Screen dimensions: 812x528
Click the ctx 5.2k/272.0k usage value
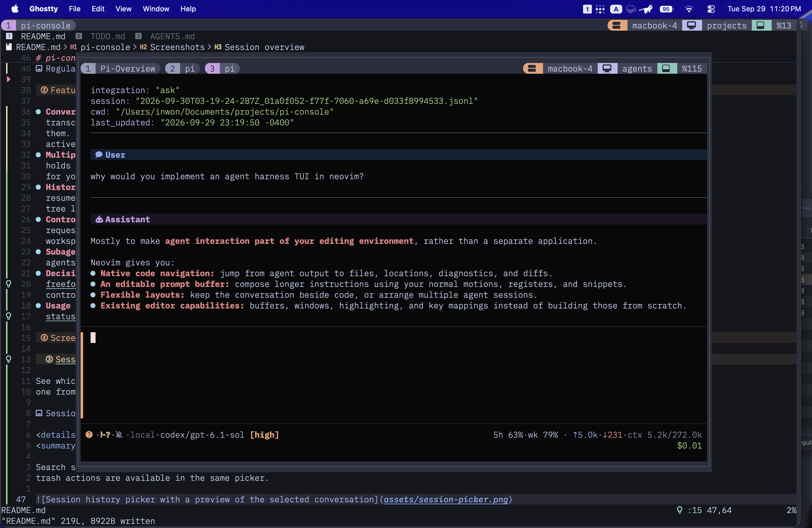pyautogui.click(x=665, y=435)
